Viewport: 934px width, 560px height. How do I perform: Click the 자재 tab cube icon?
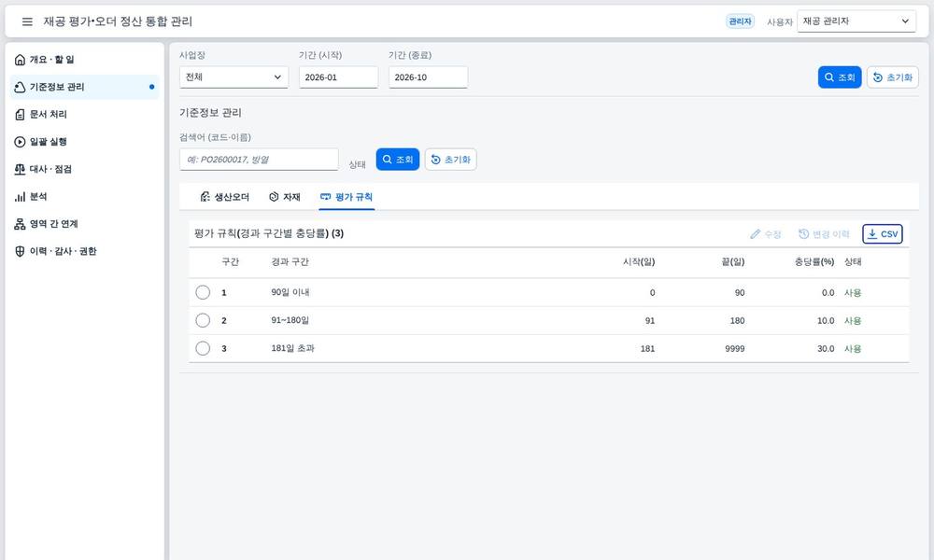[274, 197]
